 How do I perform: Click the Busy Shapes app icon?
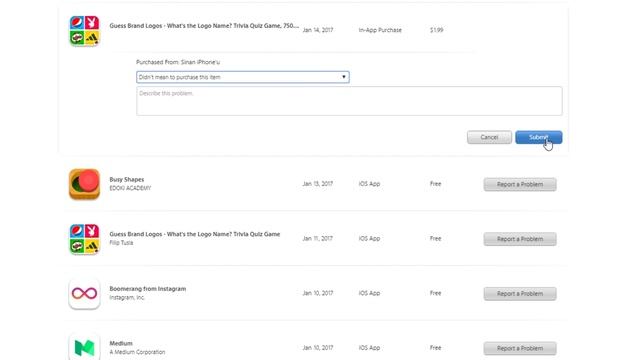coord(84,184)
